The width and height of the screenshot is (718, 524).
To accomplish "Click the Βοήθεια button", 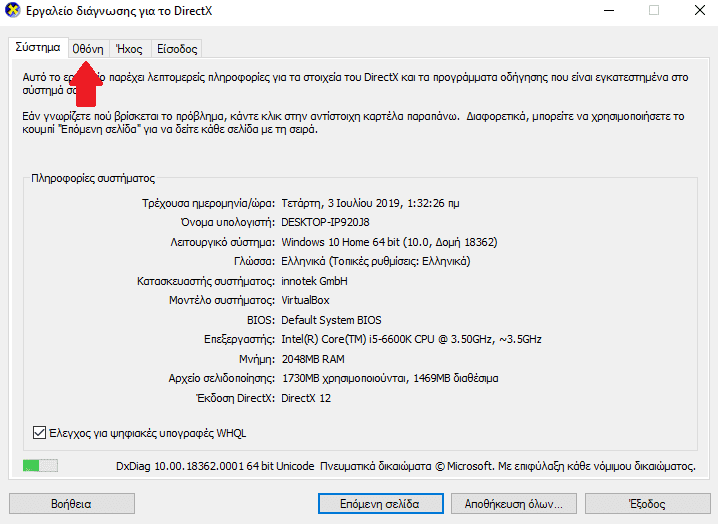I will [71, 503].
